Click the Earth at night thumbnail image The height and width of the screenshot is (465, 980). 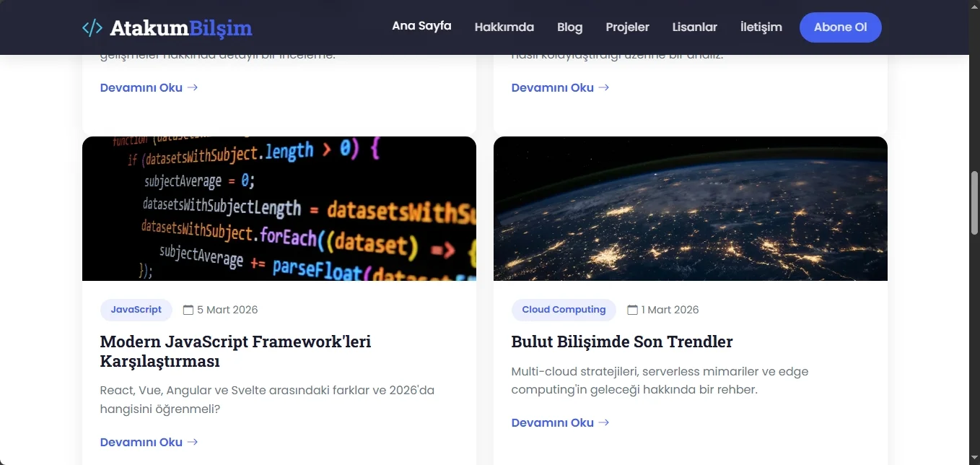pyautogui.click(x=691, y=209)
